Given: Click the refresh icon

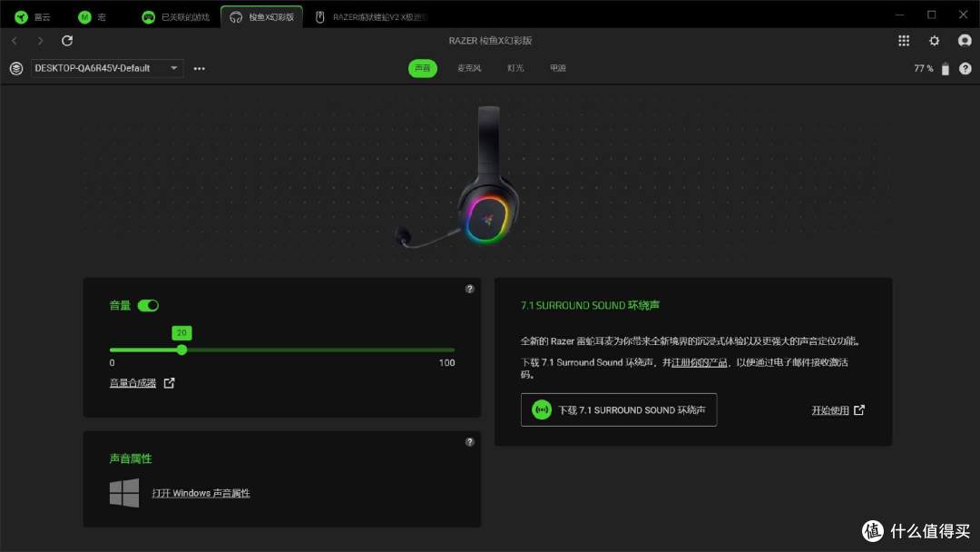Looking at the screenshot, I should click(67, 41).
